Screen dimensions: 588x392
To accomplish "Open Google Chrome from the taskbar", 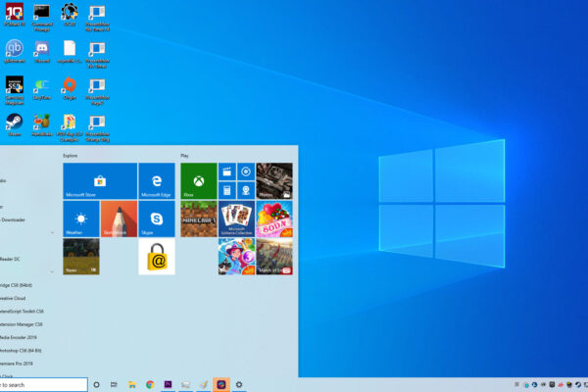I will (150, 385).
